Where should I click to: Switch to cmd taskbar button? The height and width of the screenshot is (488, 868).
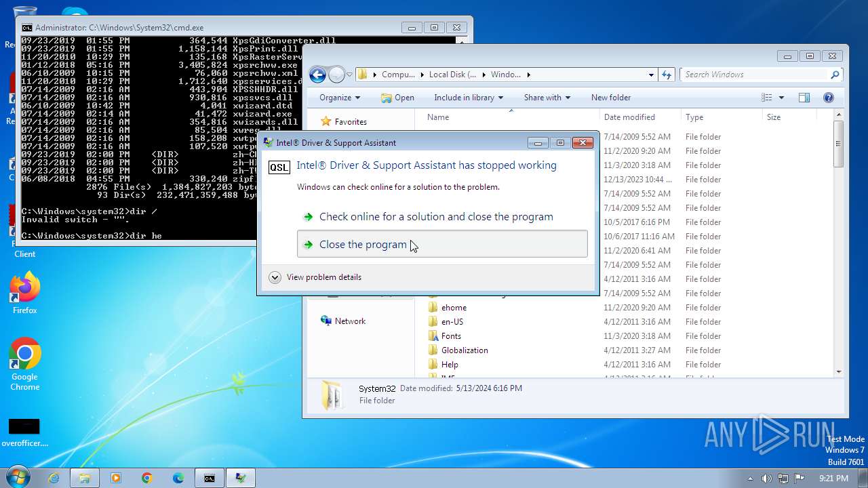click(x=210, y=478)
